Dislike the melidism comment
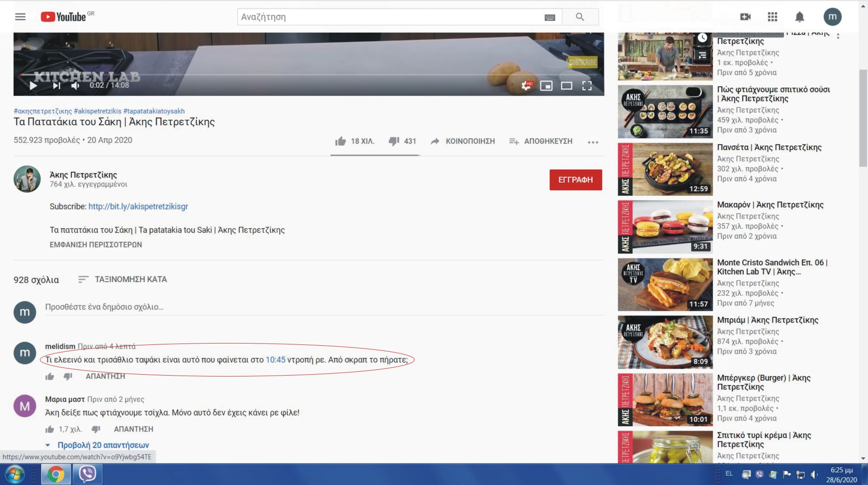Image resolution: width=868 pixels, height=485 pixels. (68, 376)
